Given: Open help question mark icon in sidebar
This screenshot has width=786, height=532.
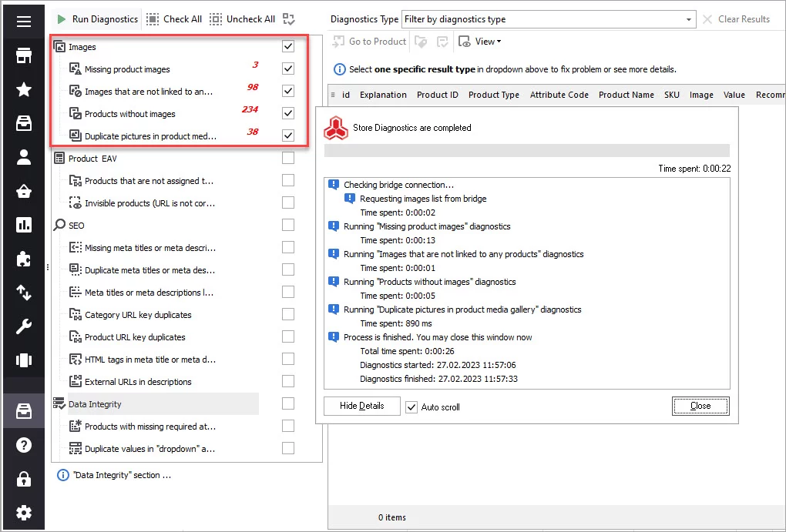Looking at the screenshot, I should 24,445.
